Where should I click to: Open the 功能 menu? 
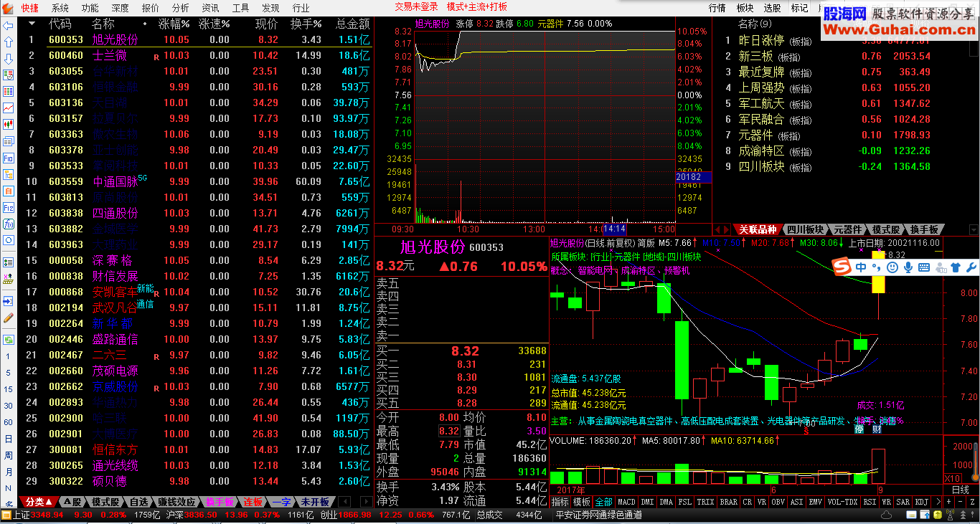pyautogui.click(x=90, y=8)
